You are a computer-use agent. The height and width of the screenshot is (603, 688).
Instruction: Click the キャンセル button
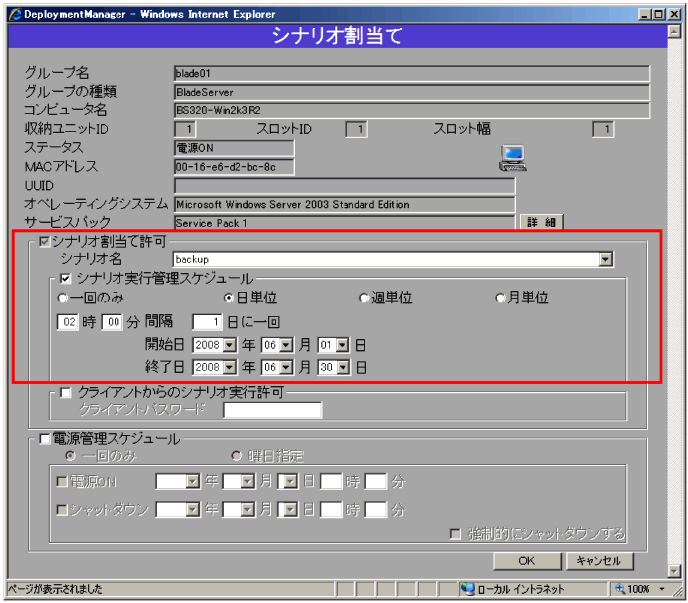pyautogui.click(x=599, y=561)
